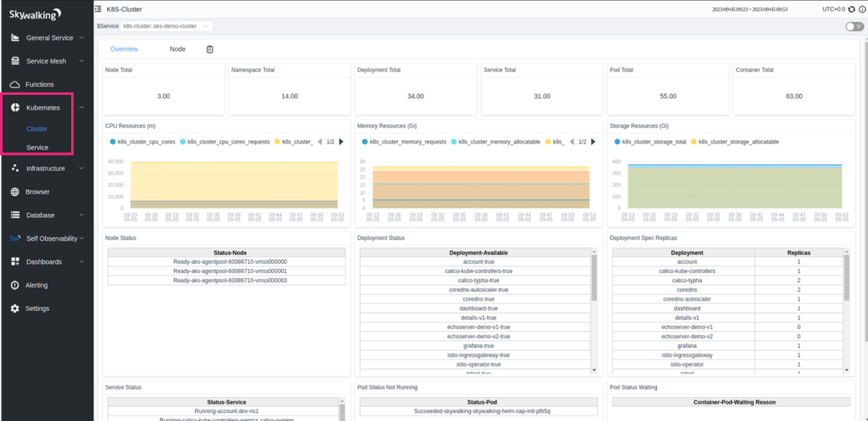Click the clipboard icon beside Node tab
The image size is (868, 421).
pyautogui.click(x=210, y=49)
